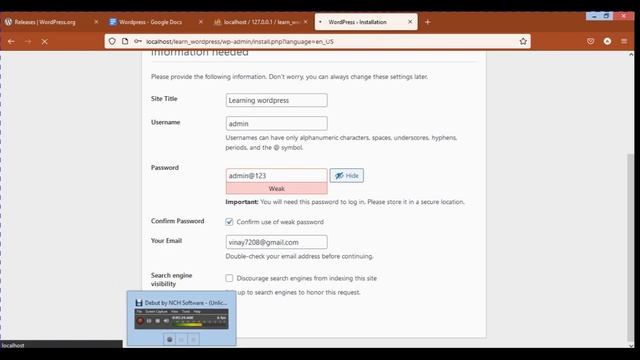Click the scrollbar down arrow

[631, 345]
